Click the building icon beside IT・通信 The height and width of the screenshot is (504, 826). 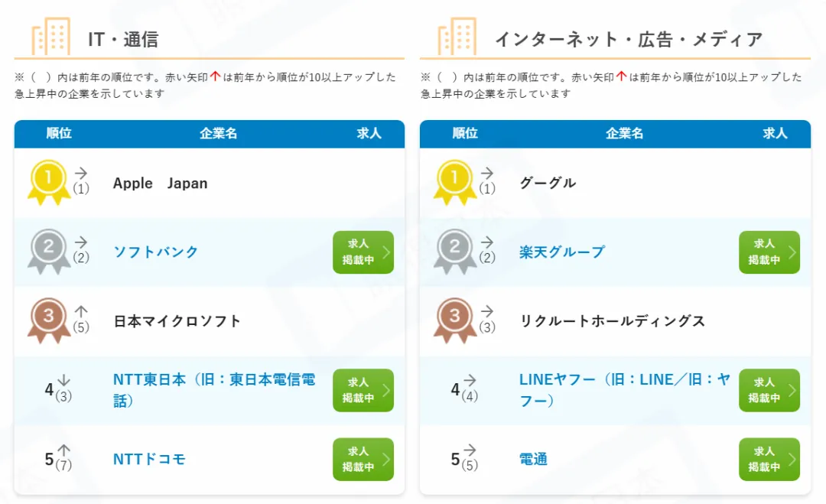pyautogui.click(x=50, y=36)
